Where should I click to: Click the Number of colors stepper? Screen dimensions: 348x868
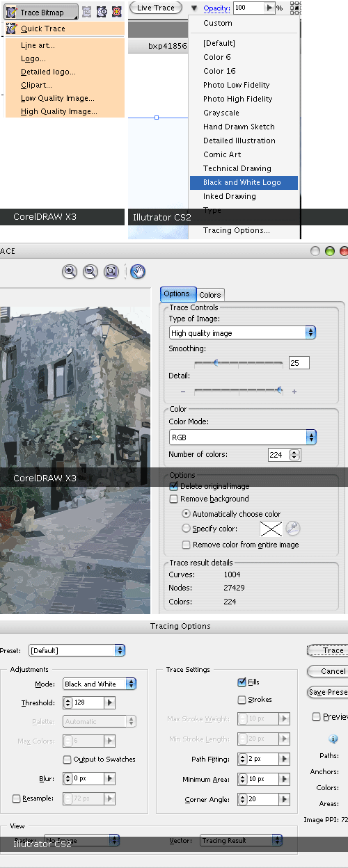pos(295,455)
